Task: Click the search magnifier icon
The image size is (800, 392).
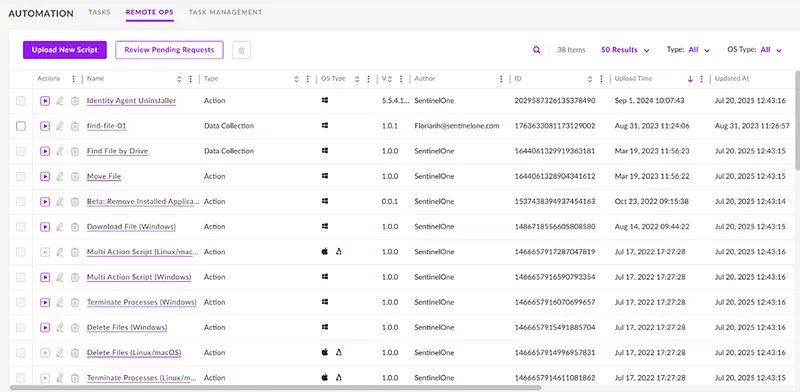Action: point(537,50)
